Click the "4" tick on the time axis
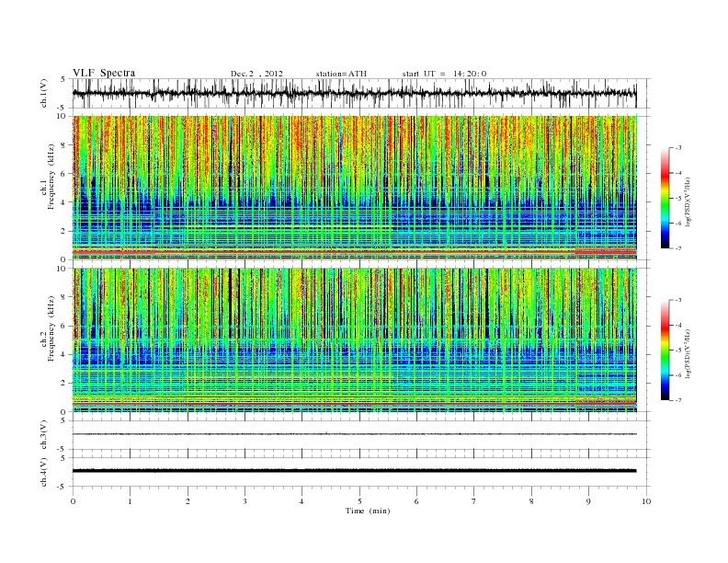The width and height of the screenshot is (728, 563). click(301, 501)
